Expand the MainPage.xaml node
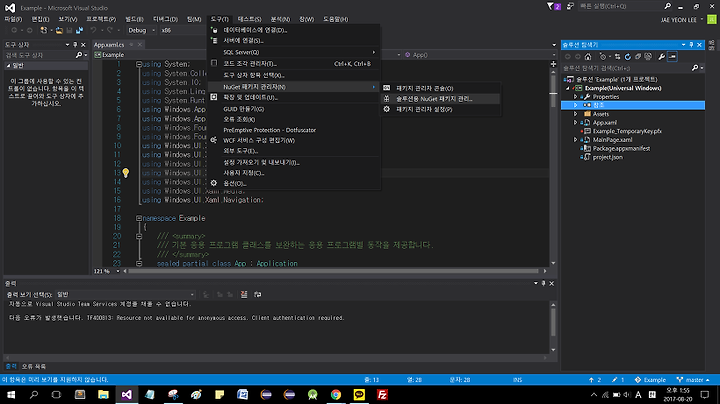The width and height of the screenshot is (720, 404). point(575,140)
